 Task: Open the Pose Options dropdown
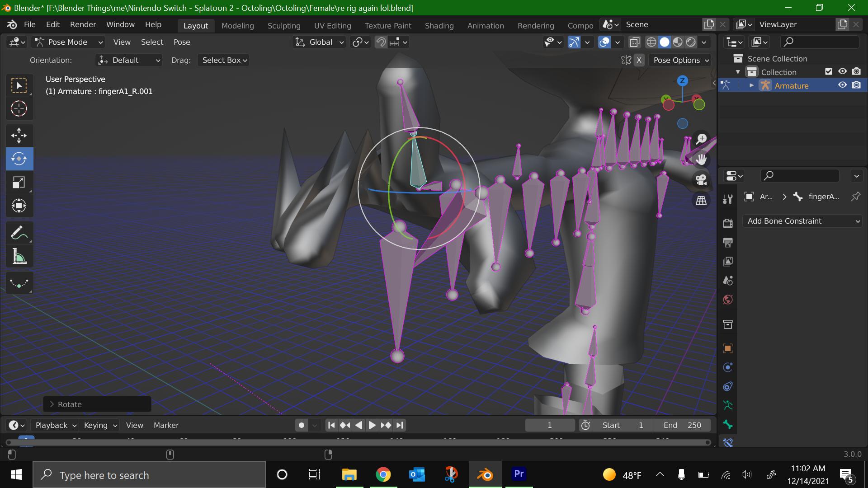tap(681, 60)
